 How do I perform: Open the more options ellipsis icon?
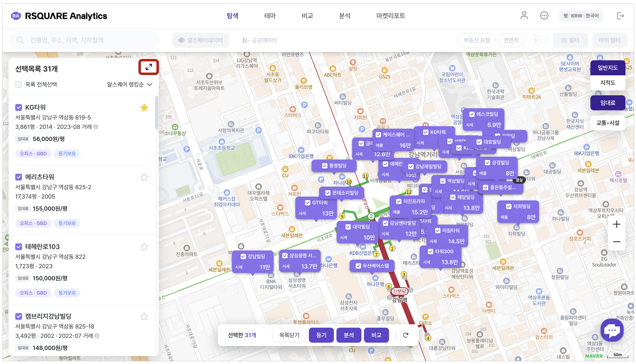pos(544,16)
